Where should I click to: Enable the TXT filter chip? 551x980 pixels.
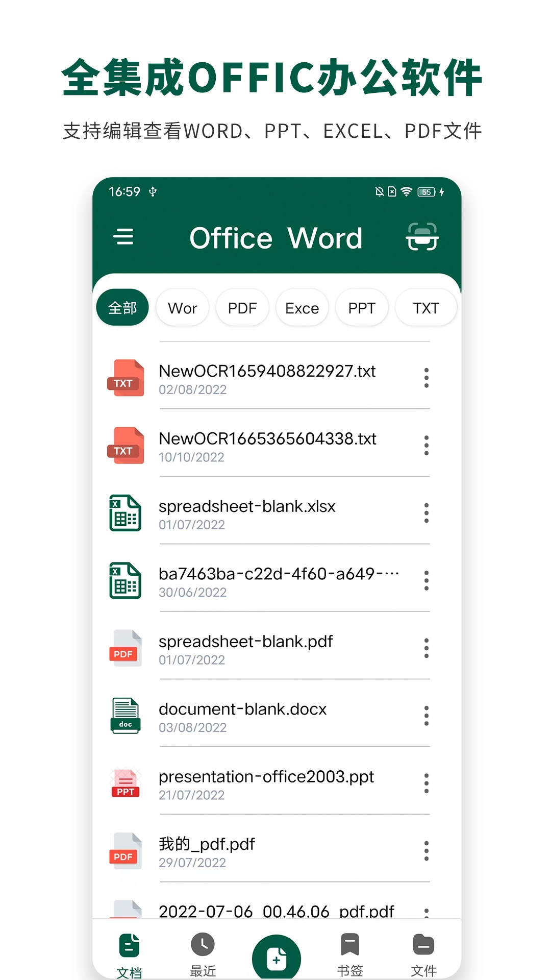425,308
